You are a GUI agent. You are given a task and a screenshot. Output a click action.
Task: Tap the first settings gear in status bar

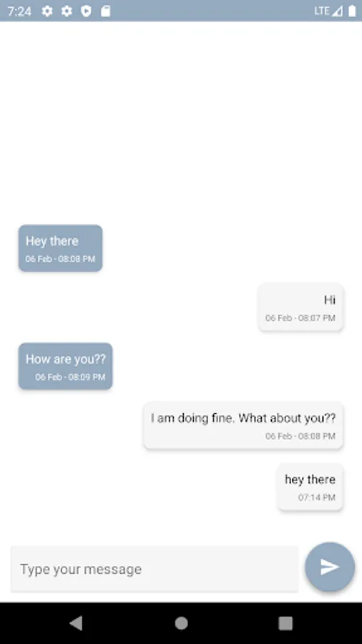coord(47,11)
